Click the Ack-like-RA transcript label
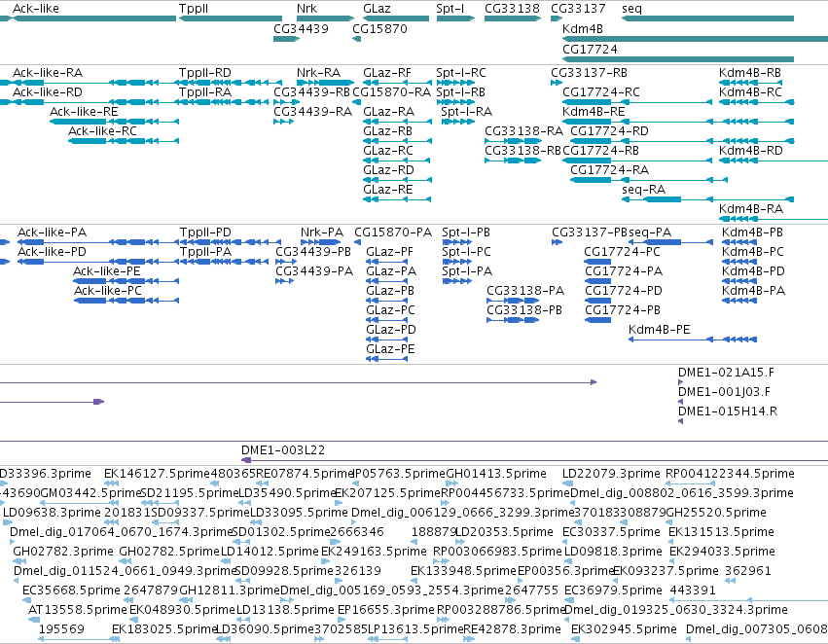Viewport: 828px width, 644px height. pos(48,73)
